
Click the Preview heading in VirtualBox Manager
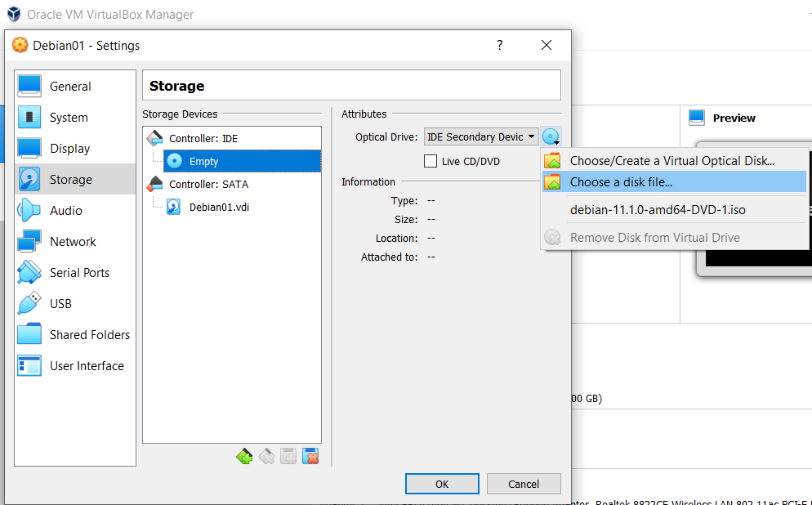(x=734, y=118)
